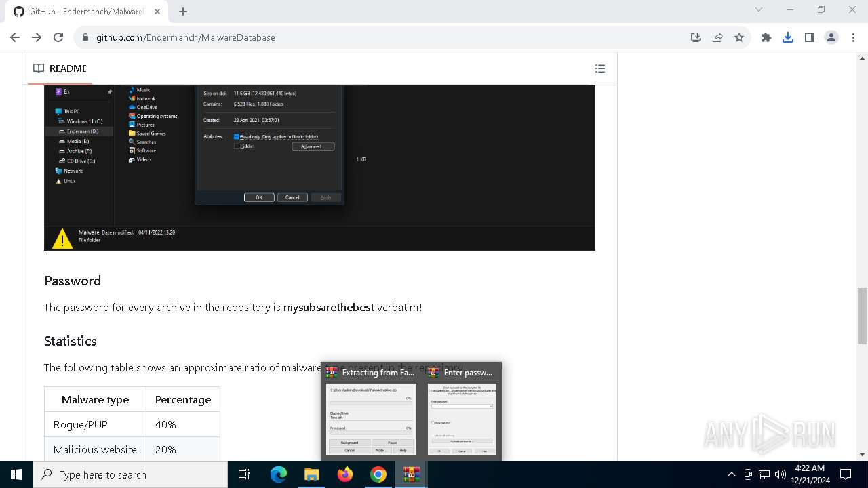Click the scrollbar up arrow

coord(862,58)
